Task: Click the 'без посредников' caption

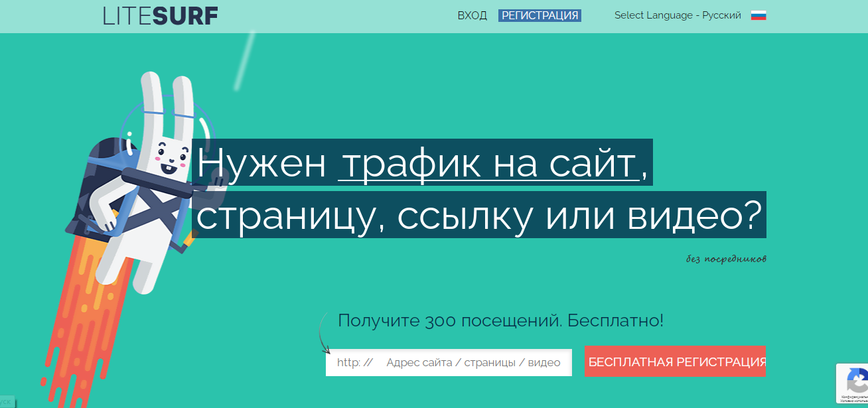Action: [x=726, y=259]
